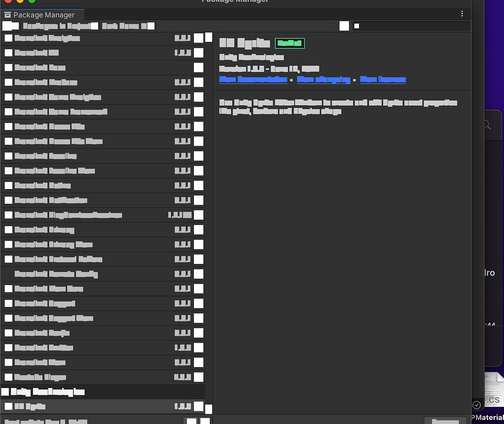Open the package documentation link
Image resolution: width=504 pixels, height=424 pixels.
point(253,80)
